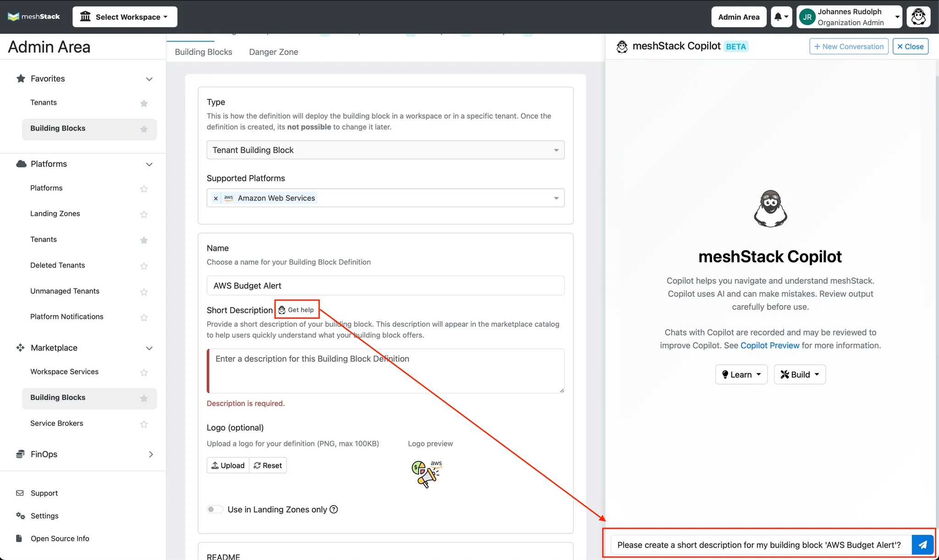The image size is (939, 560).
Task: Click the Copilot send message arrow icon
Action: coord(922,545)
